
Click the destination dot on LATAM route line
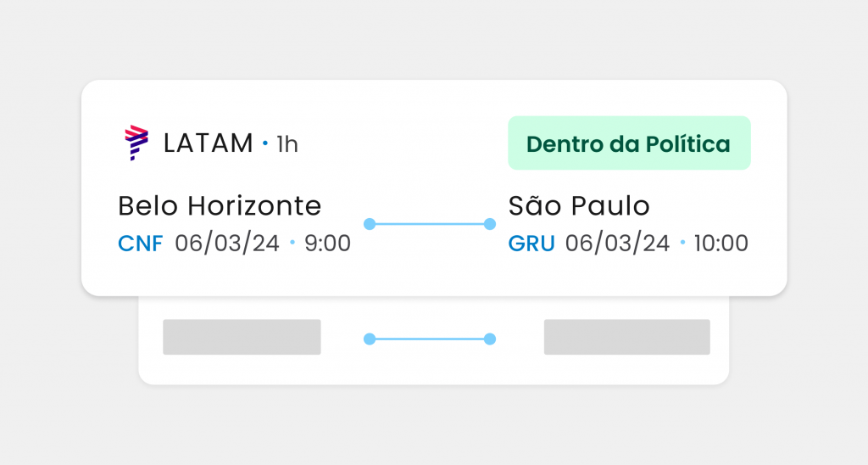coord(489,224)
